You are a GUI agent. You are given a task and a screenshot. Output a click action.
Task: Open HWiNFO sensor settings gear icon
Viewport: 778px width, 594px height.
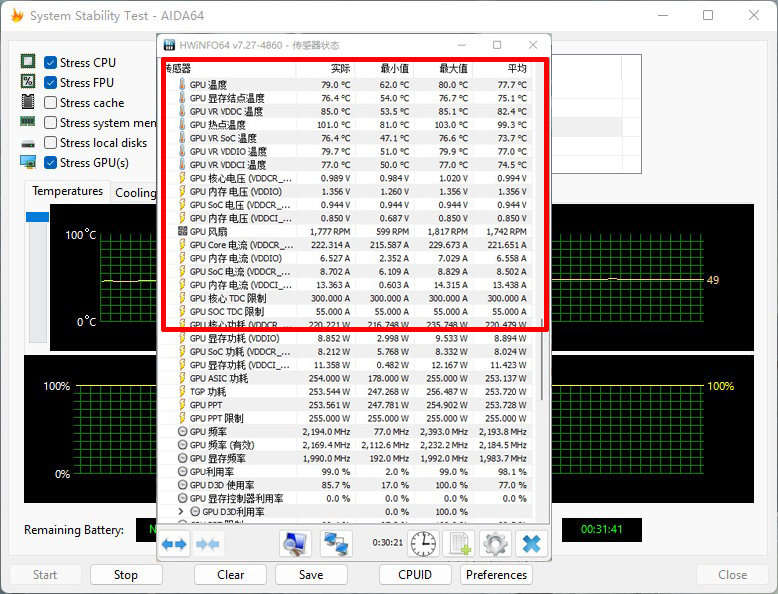(x=495, y=544)
